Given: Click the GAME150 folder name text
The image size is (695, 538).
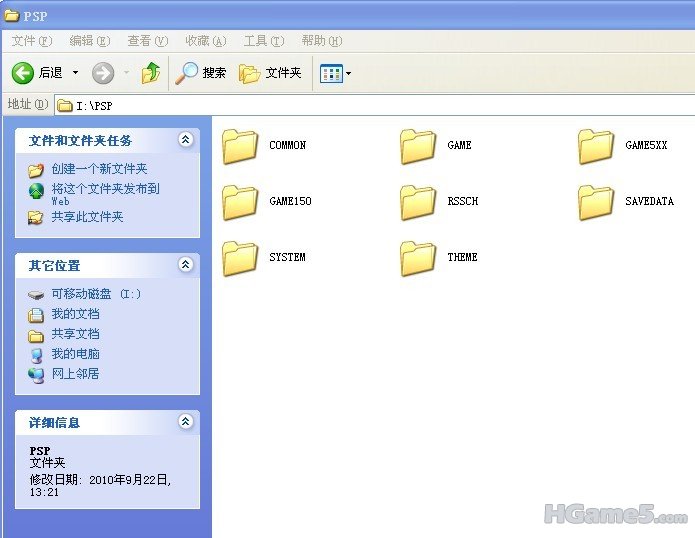Looking at the screenshot, I should pos(290,201).
